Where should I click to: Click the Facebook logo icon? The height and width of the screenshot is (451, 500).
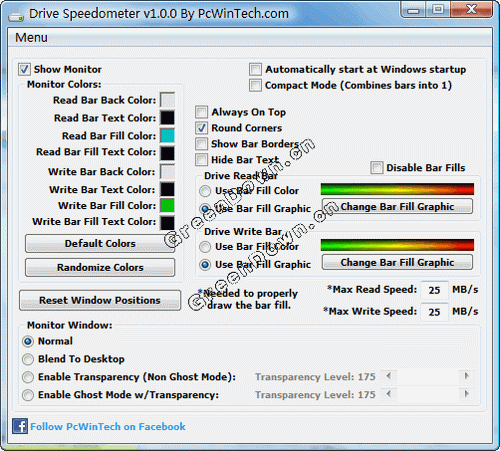(x=20, y=426)
